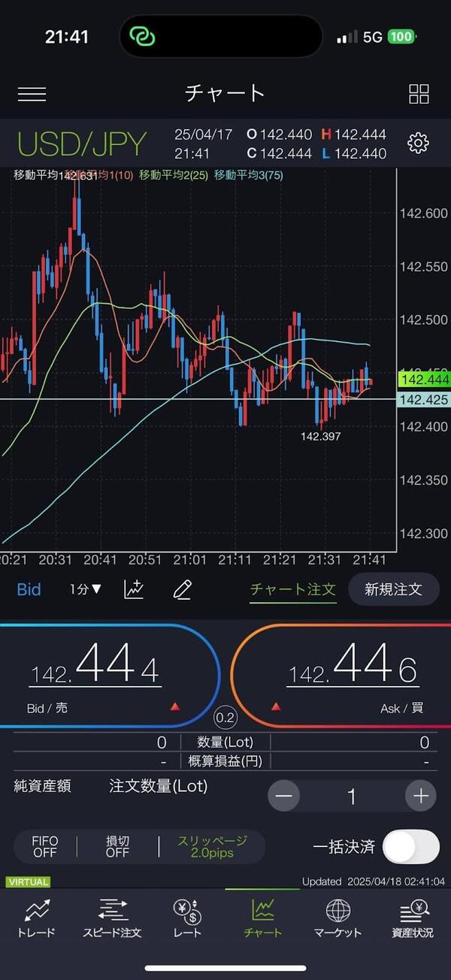Open the 1分 timeframe dropdown
This screenshot has height=980, width=451.
(86, 589)
